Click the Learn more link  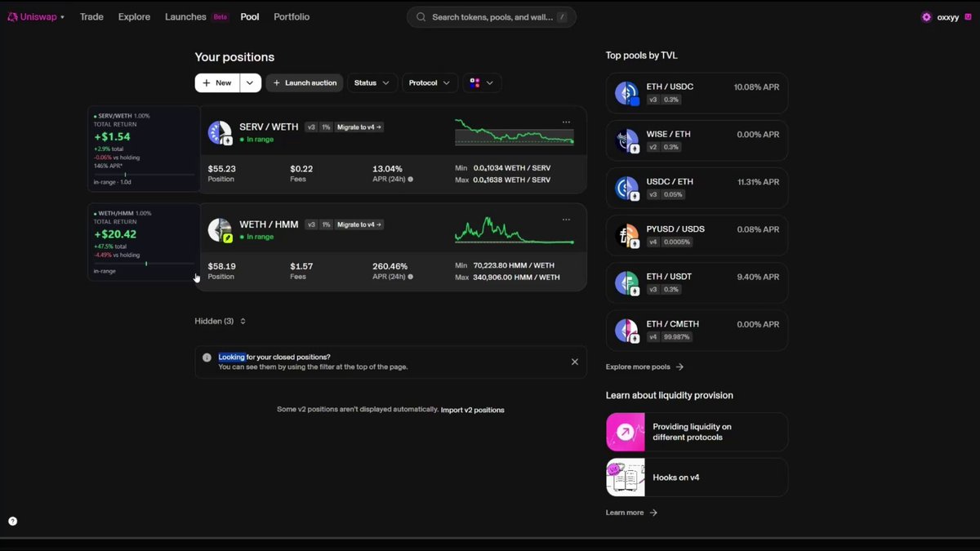(631, 513)
